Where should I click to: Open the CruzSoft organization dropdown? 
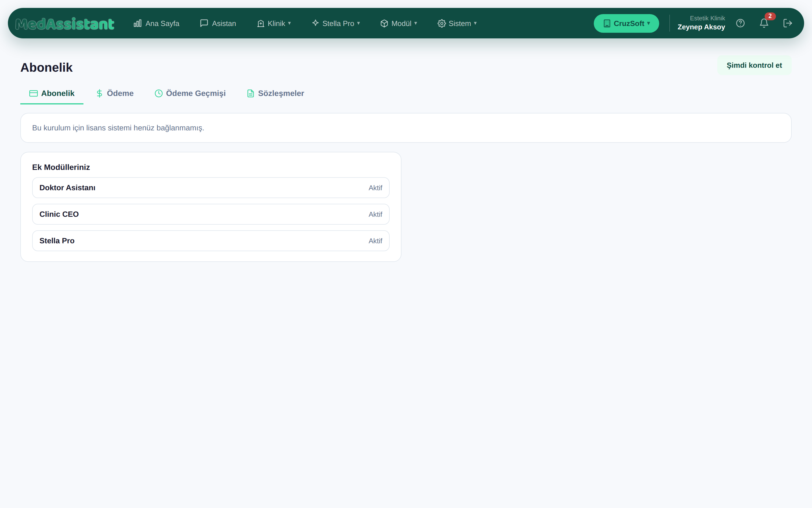coord(626,23)
